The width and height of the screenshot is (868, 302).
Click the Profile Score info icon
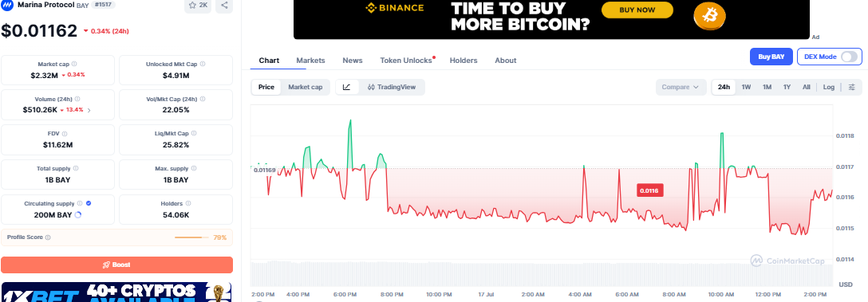tap(48, 237)
